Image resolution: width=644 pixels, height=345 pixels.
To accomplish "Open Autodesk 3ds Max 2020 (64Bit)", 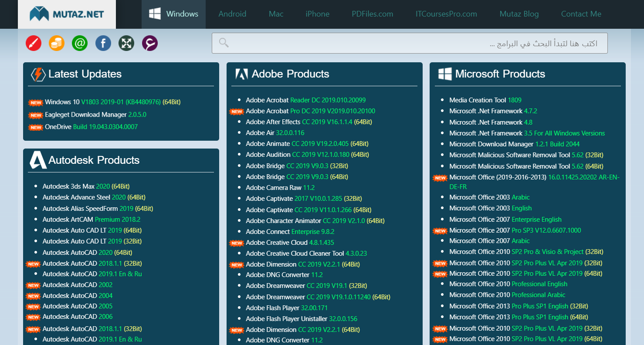I will tap(86, 186).
